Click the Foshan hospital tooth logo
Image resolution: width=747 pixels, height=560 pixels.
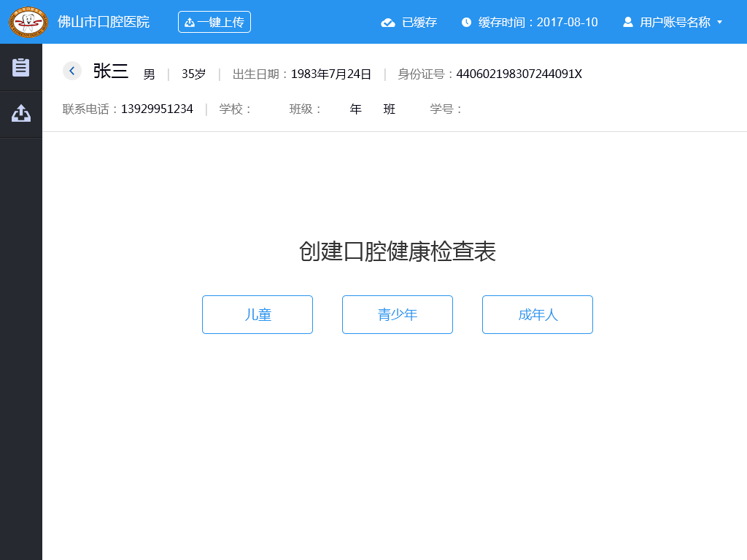click(x=28, y=22)
